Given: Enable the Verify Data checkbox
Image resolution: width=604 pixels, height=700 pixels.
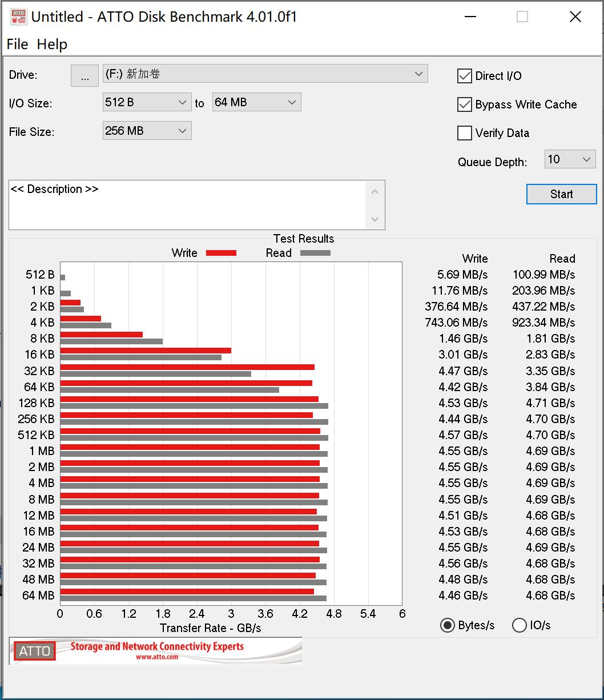Looking at the screenshot, I should coord(465,132).
